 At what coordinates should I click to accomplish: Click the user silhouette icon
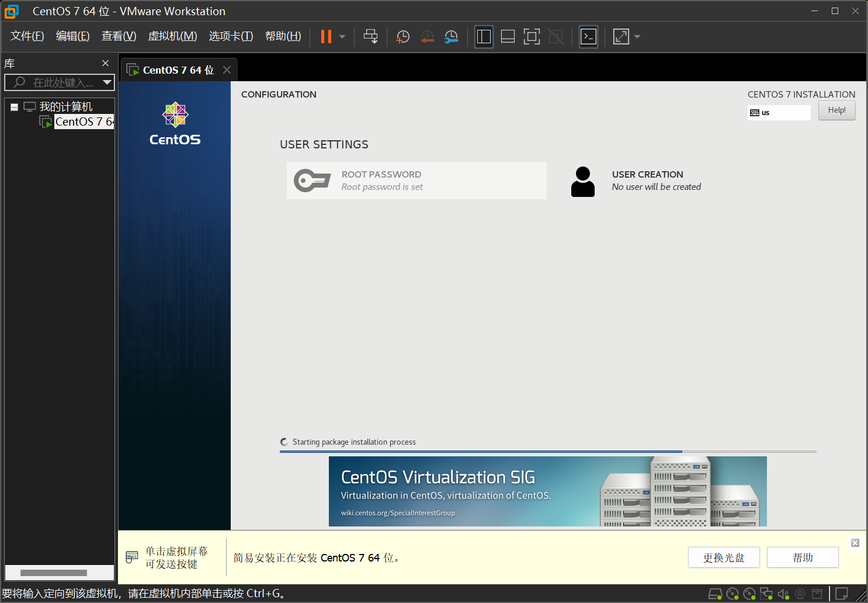(582, 182)
